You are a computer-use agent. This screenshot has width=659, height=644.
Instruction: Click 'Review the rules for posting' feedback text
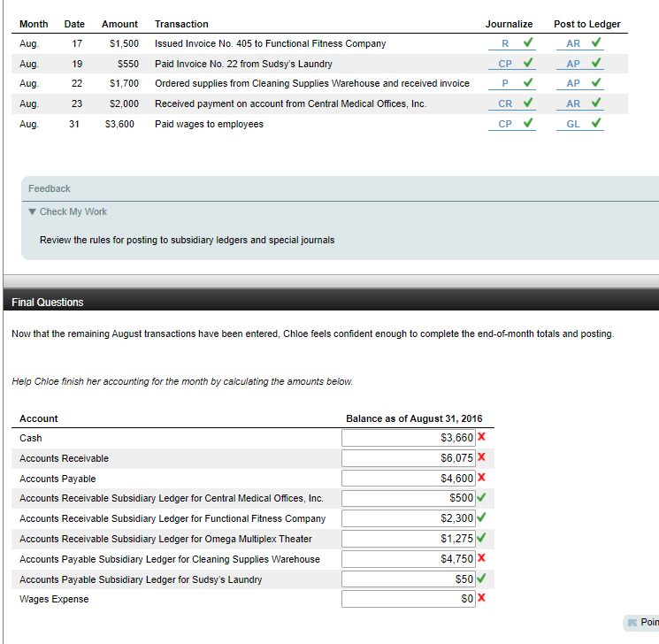[187, 240]
